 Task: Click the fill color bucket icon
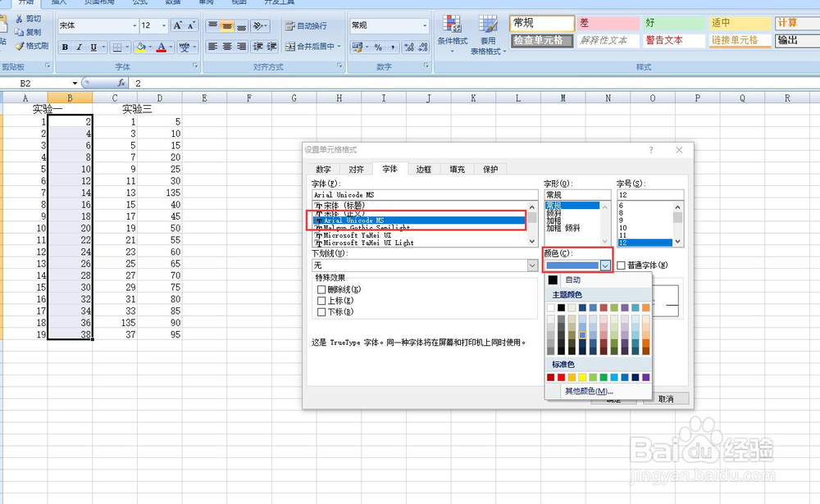(141, 47)
